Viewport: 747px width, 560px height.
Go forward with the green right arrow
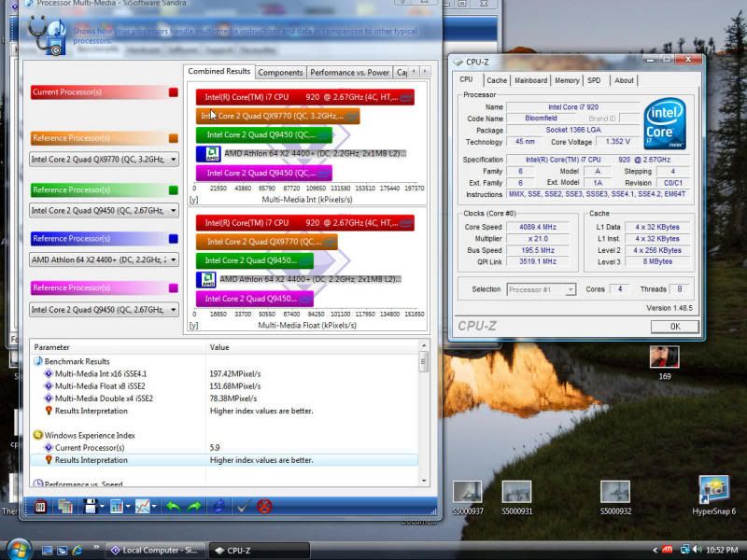194,507
